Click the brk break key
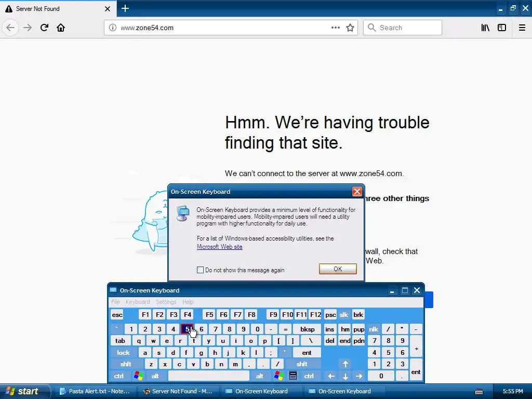Image resolution: width=532 pixels, height=399 pixels. click(x=358, y=315)
